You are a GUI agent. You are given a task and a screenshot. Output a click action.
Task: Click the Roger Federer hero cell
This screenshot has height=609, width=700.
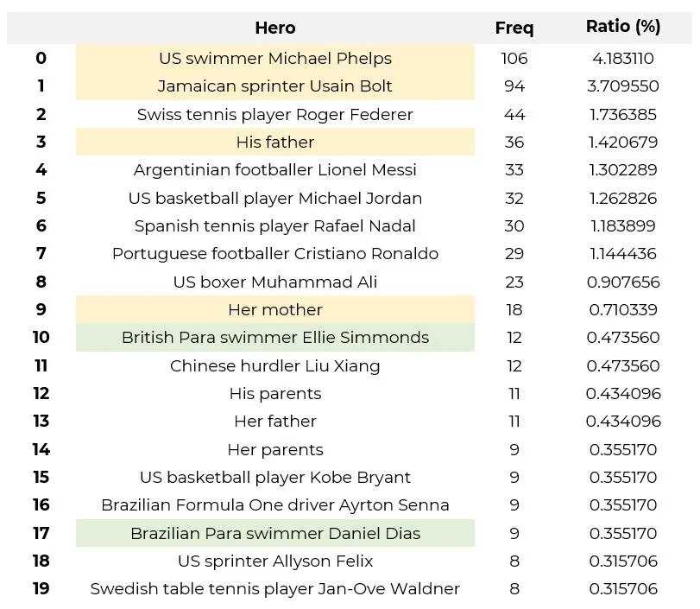(274, 114)
